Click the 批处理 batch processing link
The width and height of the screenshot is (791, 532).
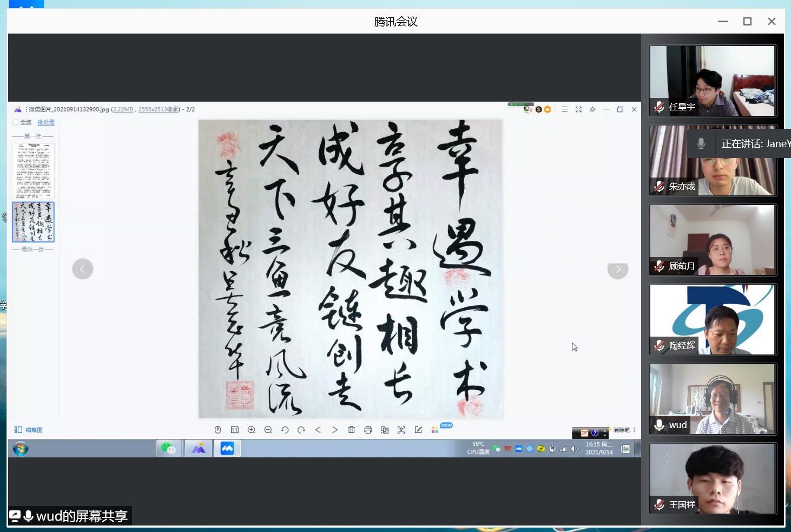[x=46, y=122]
